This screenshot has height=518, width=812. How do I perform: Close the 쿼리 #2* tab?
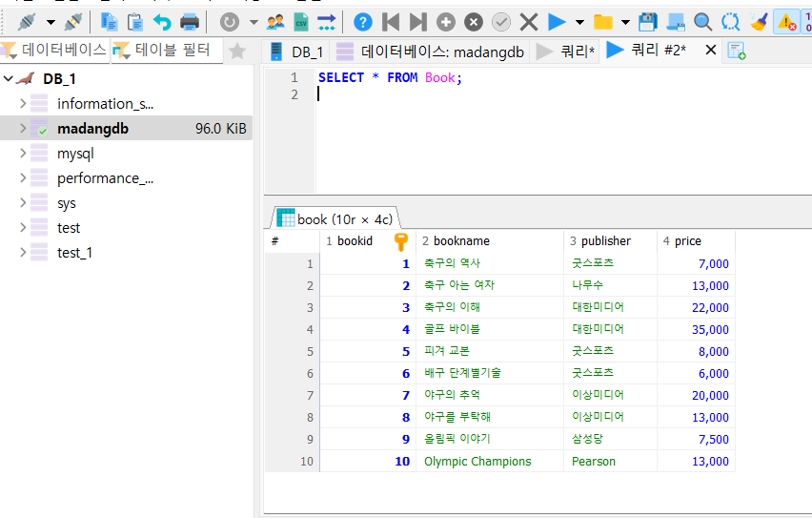711,50
